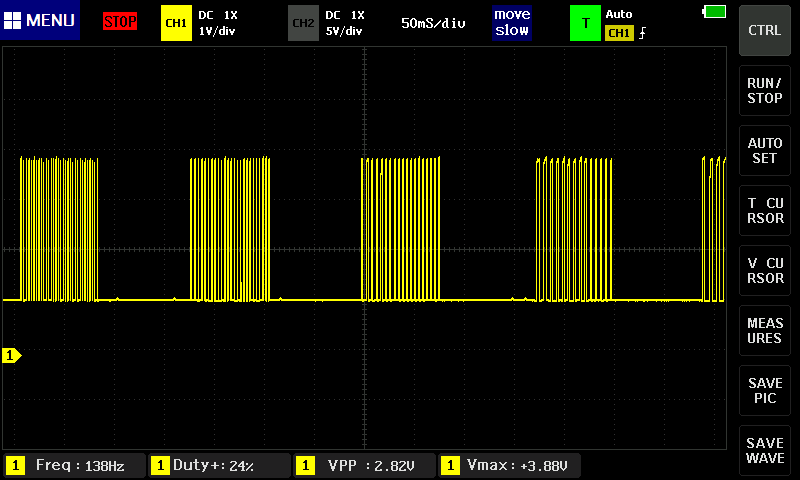
Task: Tap the CH1 trigger source badge
Action: click(x=619, y=33)
